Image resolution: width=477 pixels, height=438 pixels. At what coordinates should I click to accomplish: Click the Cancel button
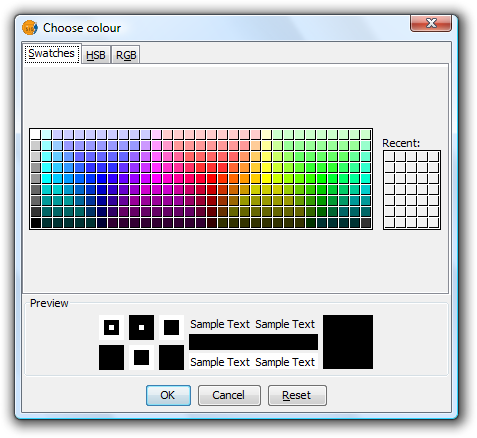tap(229, 395)
